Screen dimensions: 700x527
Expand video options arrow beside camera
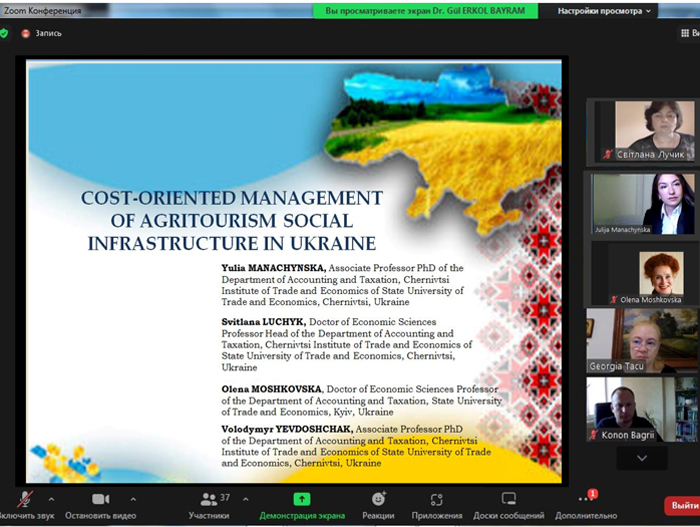(133, 499)
